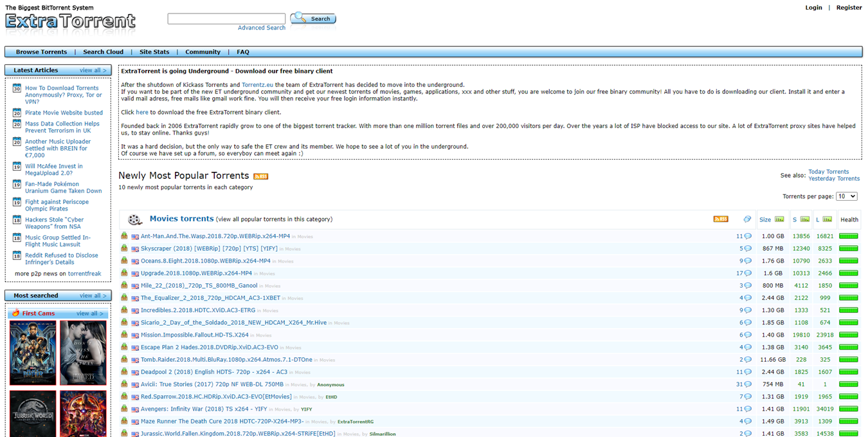868x437 pixels.
Task: Click the green health bar for Deadpool 2
Action: pos(849,371)
